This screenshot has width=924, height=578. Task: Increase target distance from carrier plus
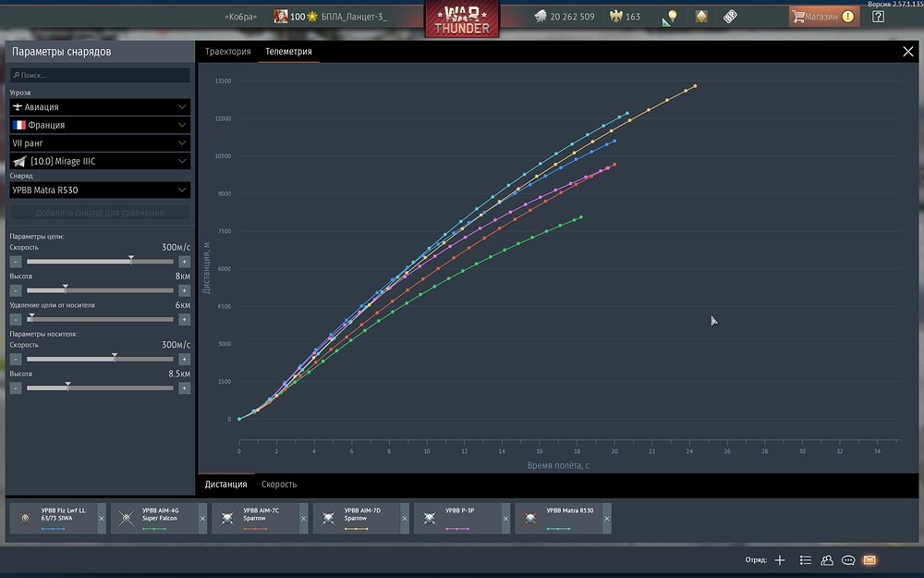pyautogui.click(x=184, y=319)
